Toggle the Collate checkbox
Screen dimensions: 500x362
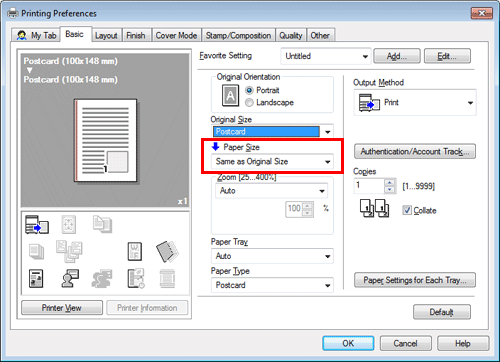click(407, 210)
